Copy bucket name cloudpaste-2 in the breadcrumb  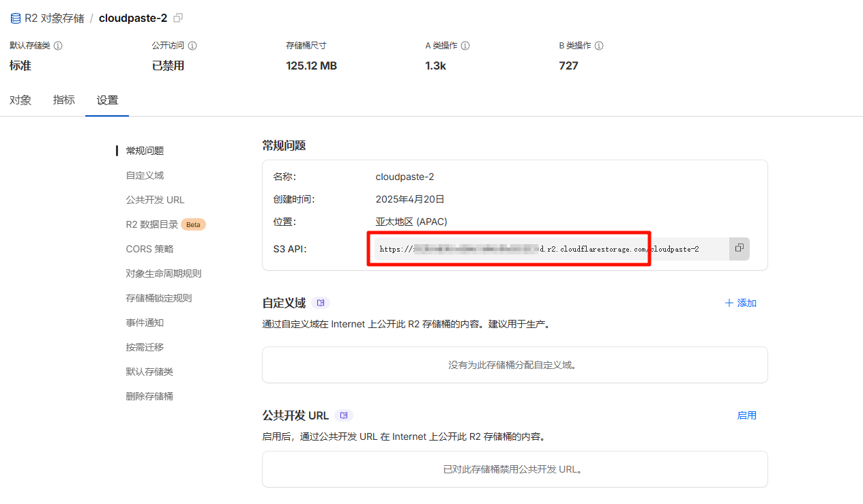pos(178,18)
